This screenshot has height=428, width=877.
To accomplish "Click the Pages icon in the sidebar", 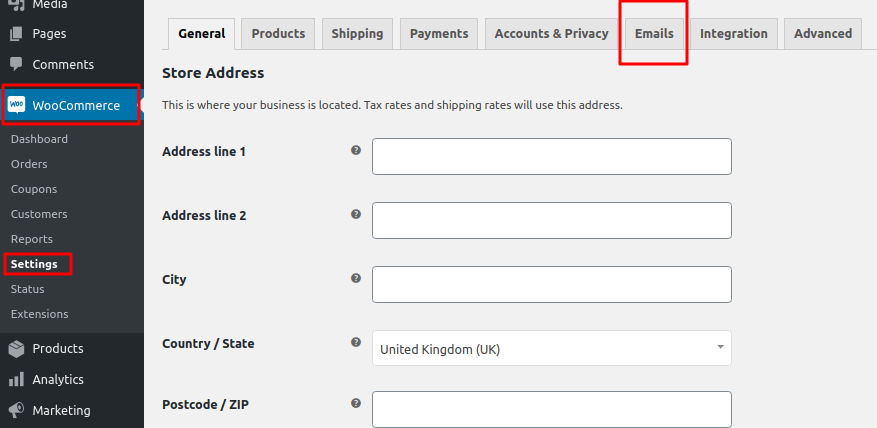I will pos(16,34).
